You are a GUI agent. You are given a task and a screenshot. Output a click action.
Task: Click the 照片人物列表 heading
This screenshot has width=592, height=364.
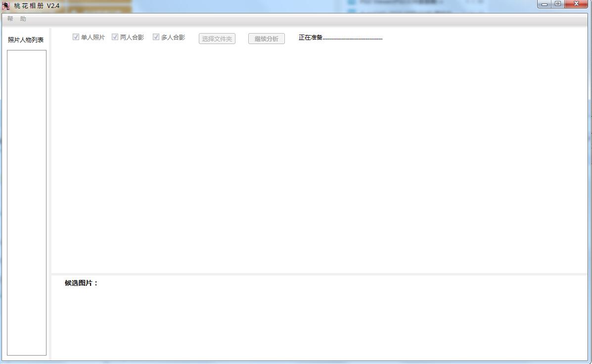click(26, 40)
